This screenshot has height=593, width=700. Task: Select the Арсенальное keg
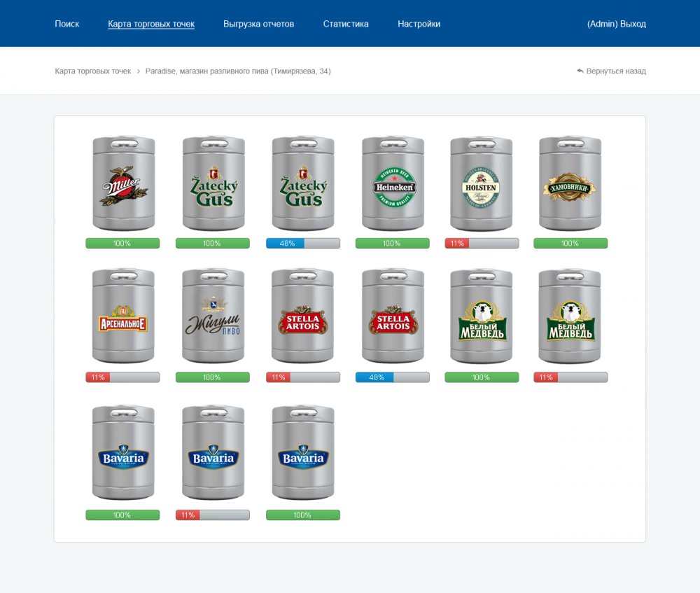click(x=123, y=316)
